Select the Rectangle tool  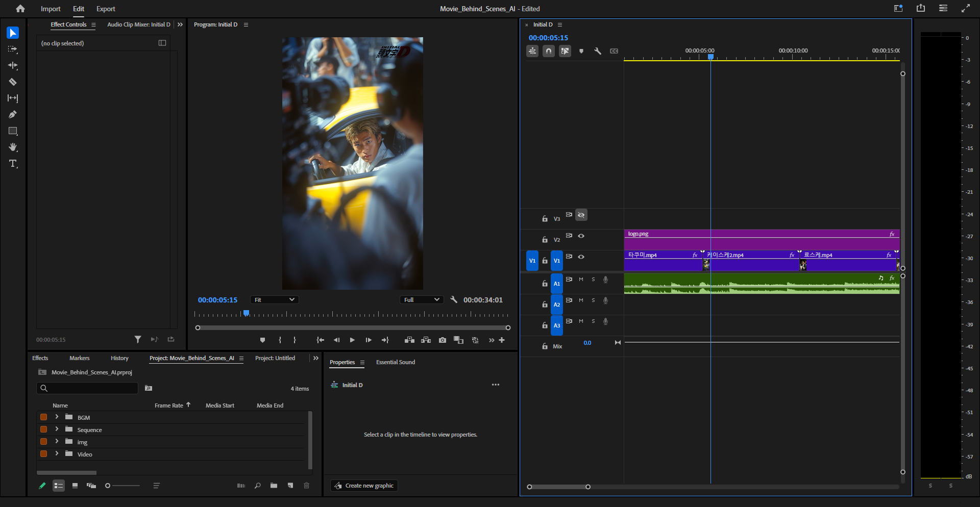click(13, 131)
